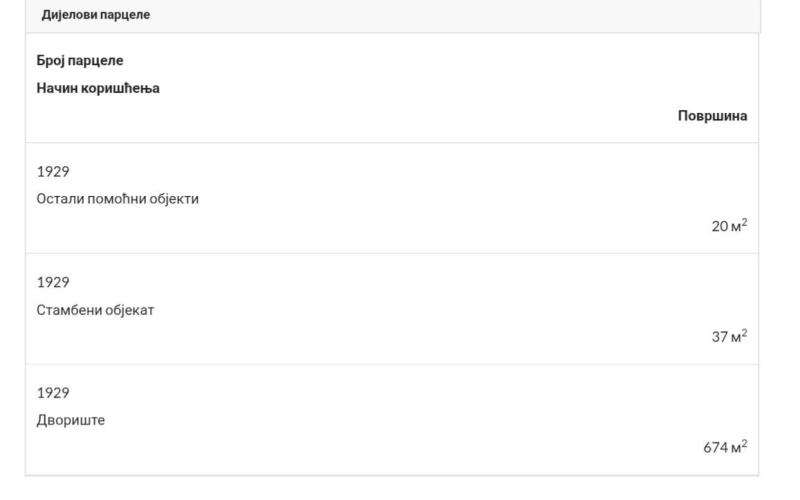
Task: Click the Површина column heading
Action: (712, 116)
